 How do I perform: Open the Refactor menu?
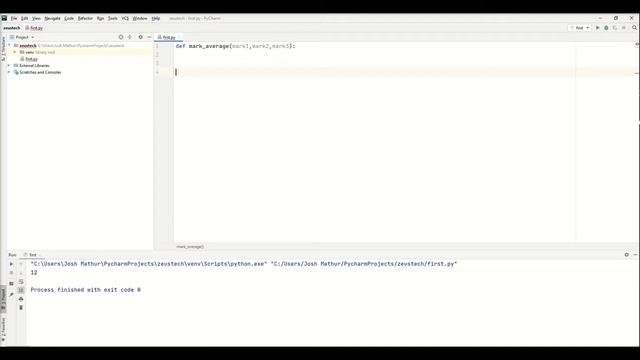coord(85,18)
